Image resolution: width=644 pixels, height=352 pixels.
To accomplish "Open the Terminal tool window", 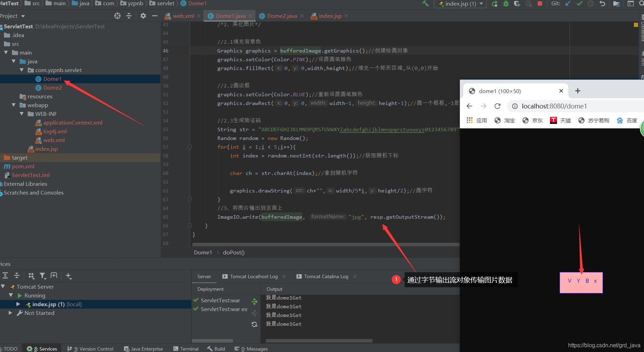I will click(186, 349).
